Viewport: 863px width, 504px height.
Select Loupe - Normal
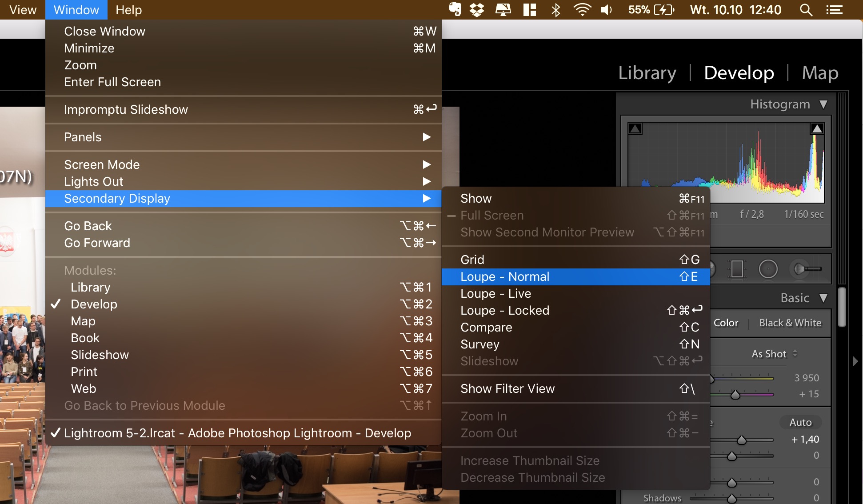[x=576, y=276]
